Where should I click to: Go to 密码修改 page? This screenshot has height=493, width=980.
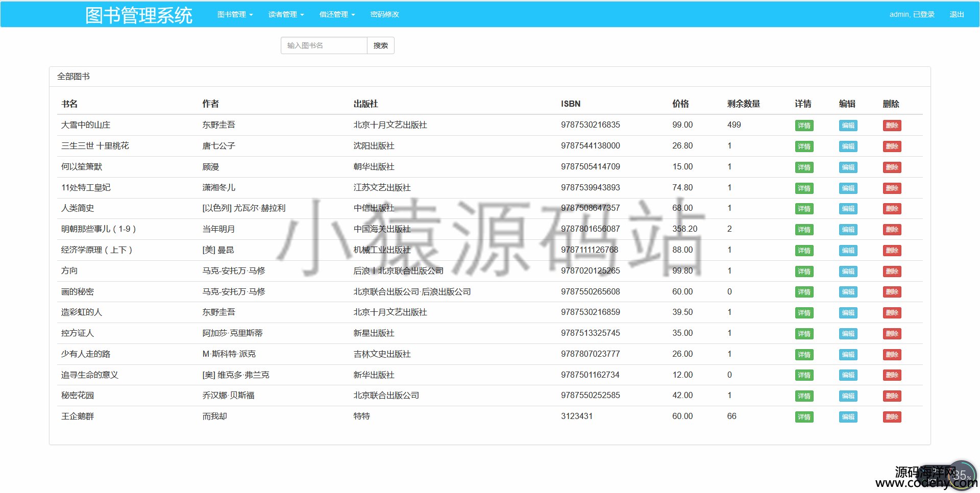point(384,14)
